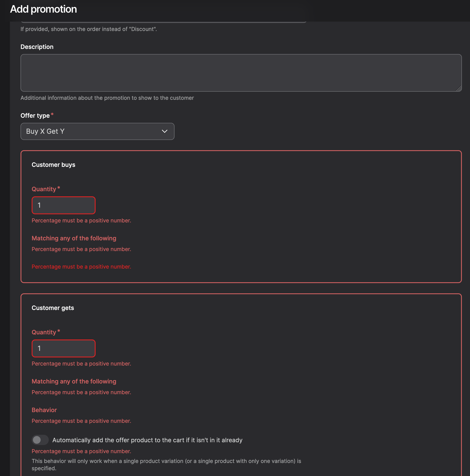470x476 pixels.
Task: Click "Matching any of the following" under Customer gets
Action: click(74, 381)
